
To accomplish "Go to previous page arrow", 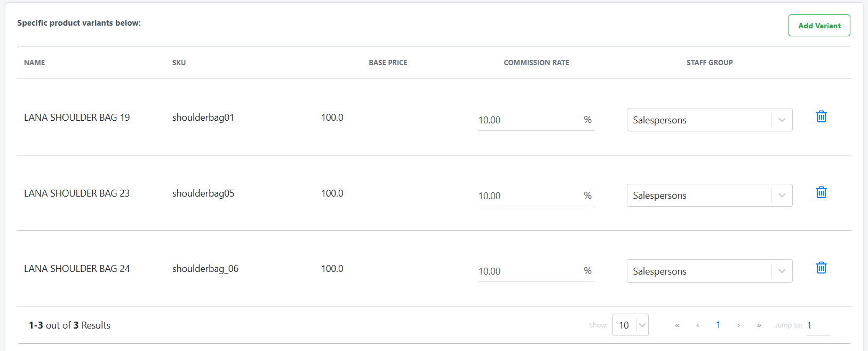I will click(x=697, y=325).
